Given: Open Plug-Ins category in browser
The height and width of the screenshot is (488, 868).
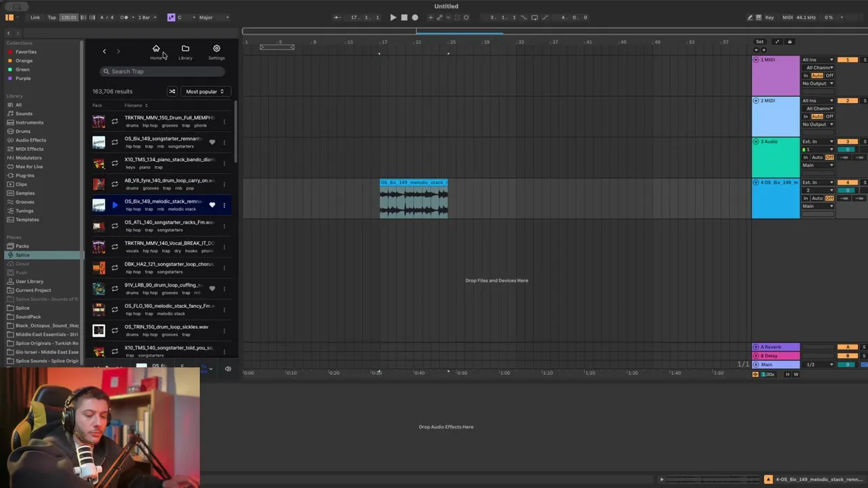Looking at the screenshot, I should point(24,176).
